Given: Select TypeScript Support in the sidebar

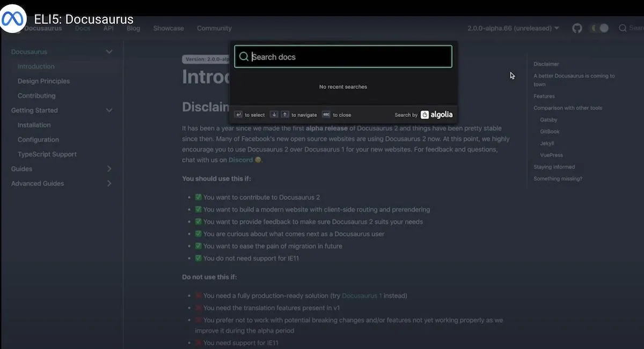Looking at the screenshot, I should click(x=47, y=154).
